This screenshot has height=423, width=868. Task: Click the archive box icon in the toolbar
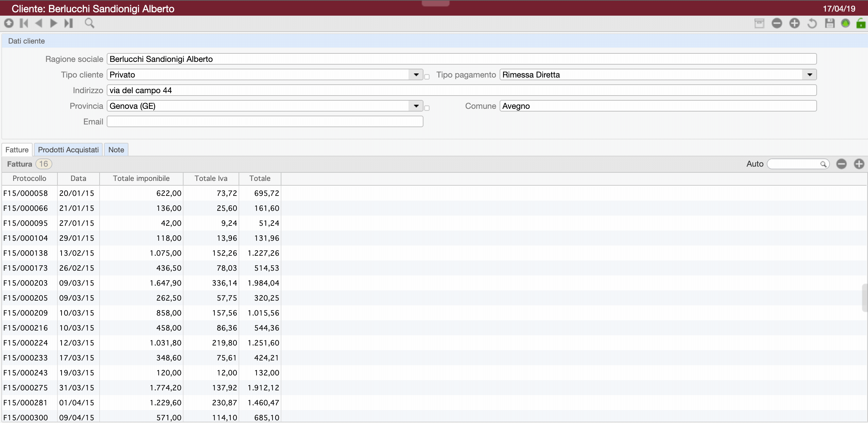pyautogui.click(x=759, y=23)
